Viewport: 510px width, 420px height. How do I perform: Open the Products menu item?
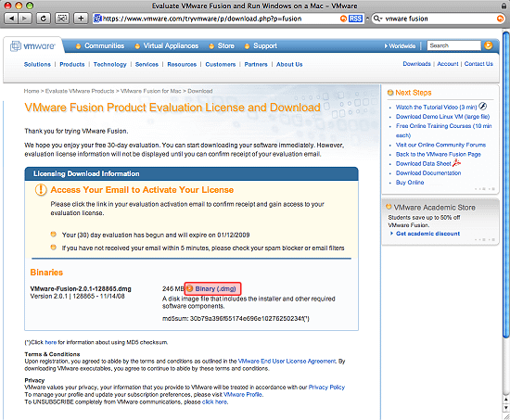coord(72,64)
